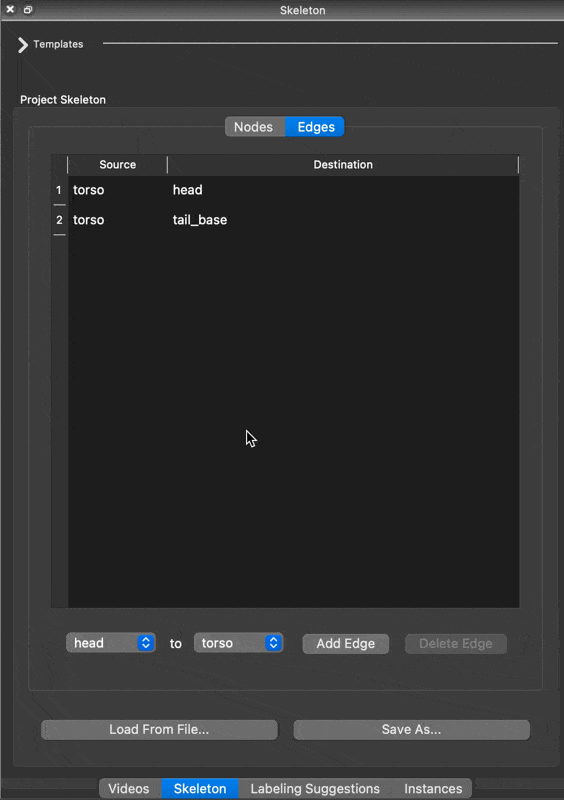Click stepper arrows on head combo box
Viewport: 564px width, 800px height.
(145, 643)
